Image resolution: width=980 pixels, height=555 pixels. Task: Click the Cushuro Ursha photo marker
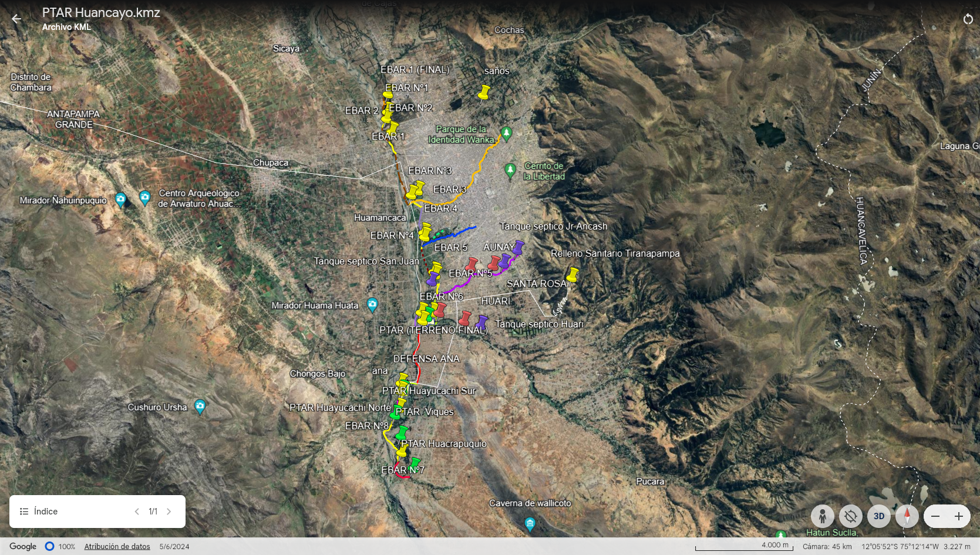(x=200, y=406)
